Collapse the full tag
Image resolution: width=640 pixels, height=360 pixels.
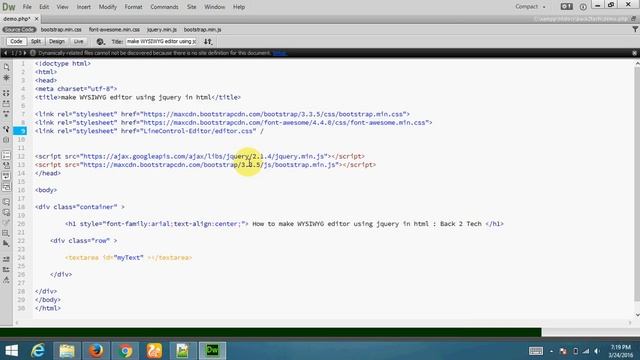pyautogui.click(x=6, y=93)
